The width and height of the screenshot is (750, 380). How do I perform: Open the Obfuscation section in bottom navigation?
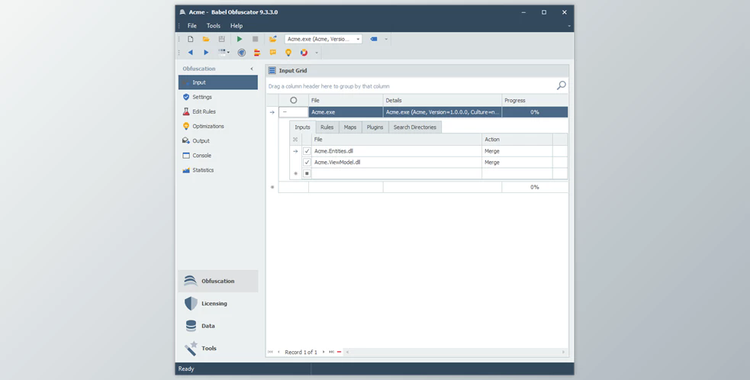[218, 281]
